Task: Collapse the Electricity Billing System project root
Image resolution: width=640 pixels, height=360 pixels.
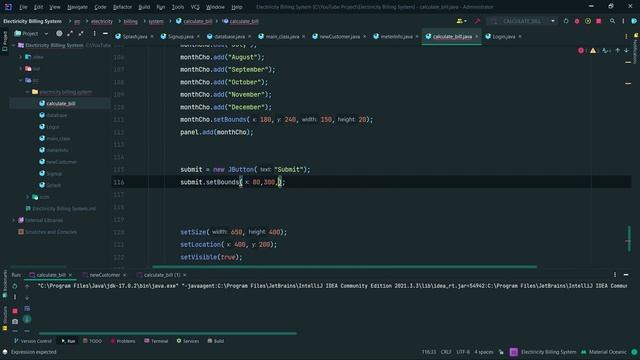Action: pos(14,45)
